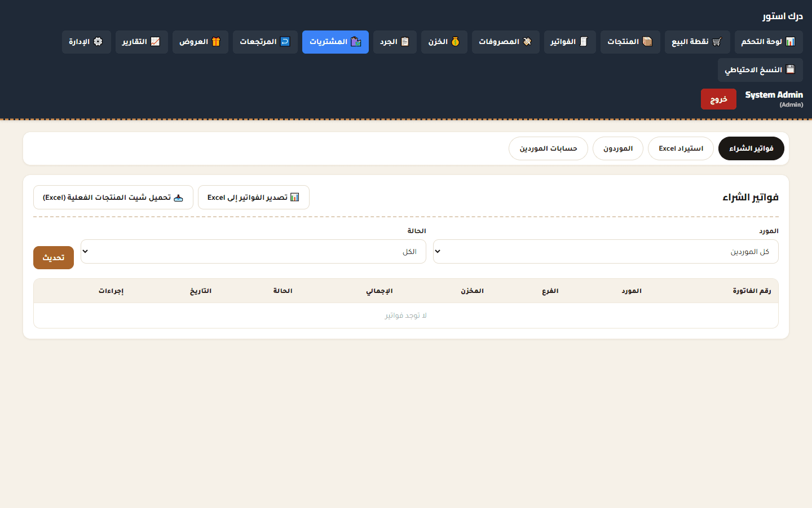Click the icon in المصروفات nav item
This screenshot has width=812, height=508.
[x=527, y=42]
